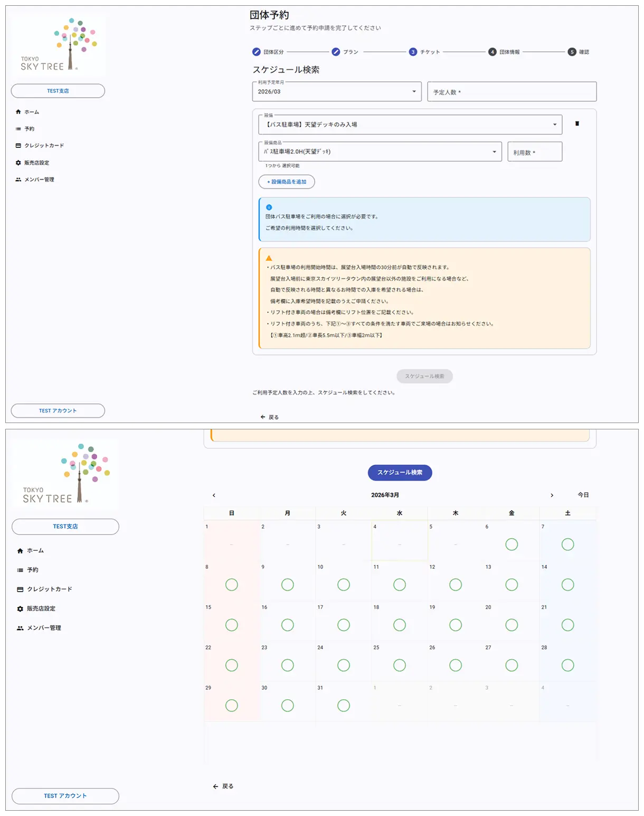The width and height of the screenshot is (644, 816).
Task: Click the orange warning triangle icon
Action: [x=269, y=258]
